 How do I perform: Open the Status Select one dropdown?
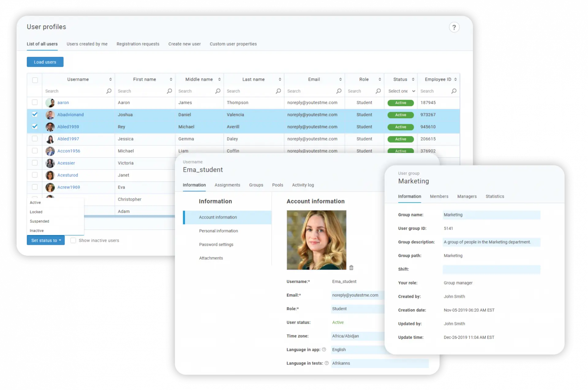click(401, 91)
